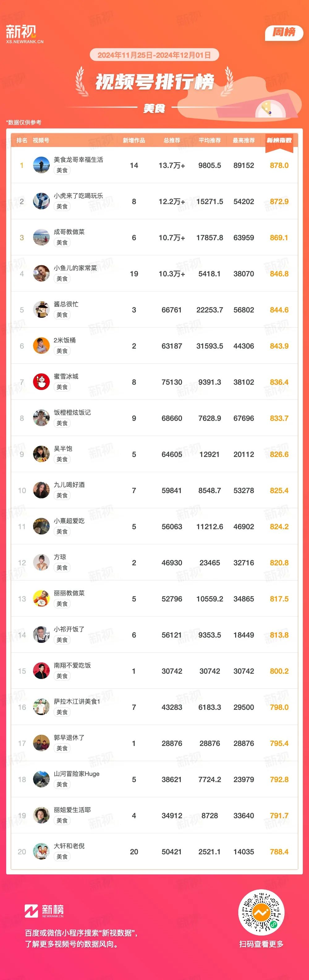
Task: Click the 最高推荐 column header
Action: coord(243,140)
